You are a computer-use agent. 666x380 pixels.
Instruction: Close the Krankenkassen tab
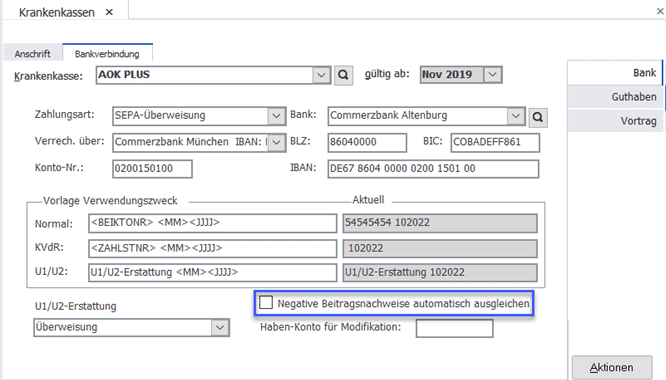[x=109, y=12]
